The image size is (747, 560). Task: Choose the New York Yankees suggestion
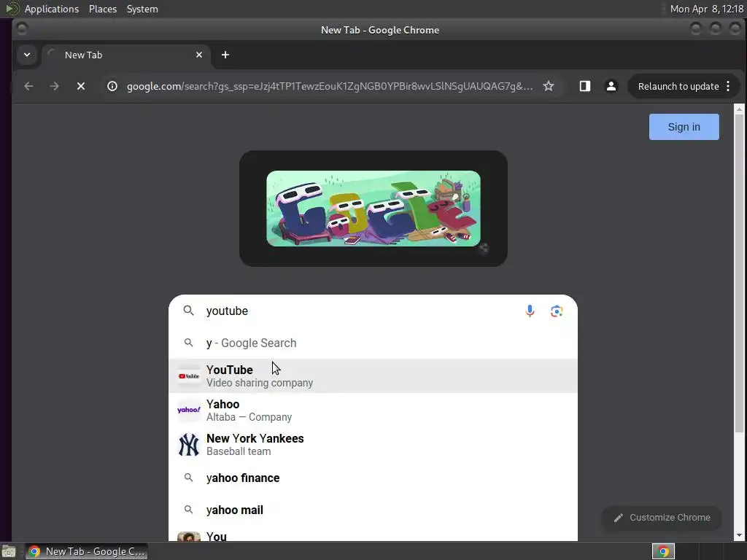(x=373, y=445)
